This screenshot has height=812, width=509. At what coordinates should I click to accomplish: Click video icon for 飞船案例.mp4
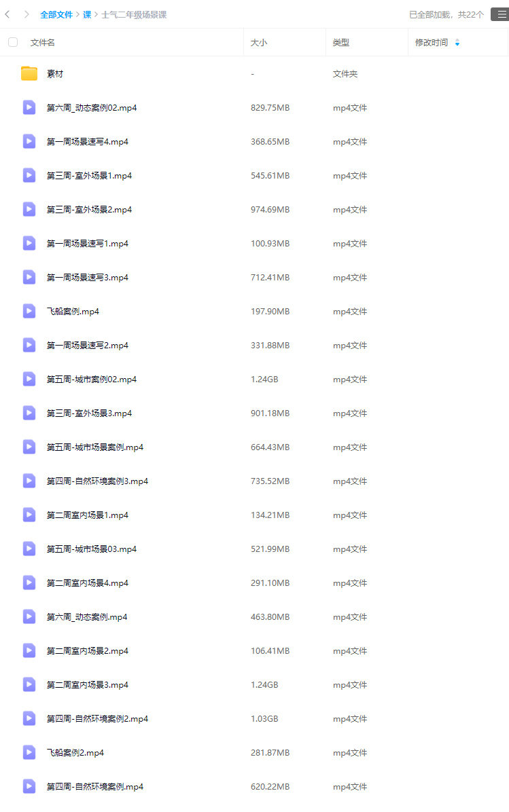[29, 311]
